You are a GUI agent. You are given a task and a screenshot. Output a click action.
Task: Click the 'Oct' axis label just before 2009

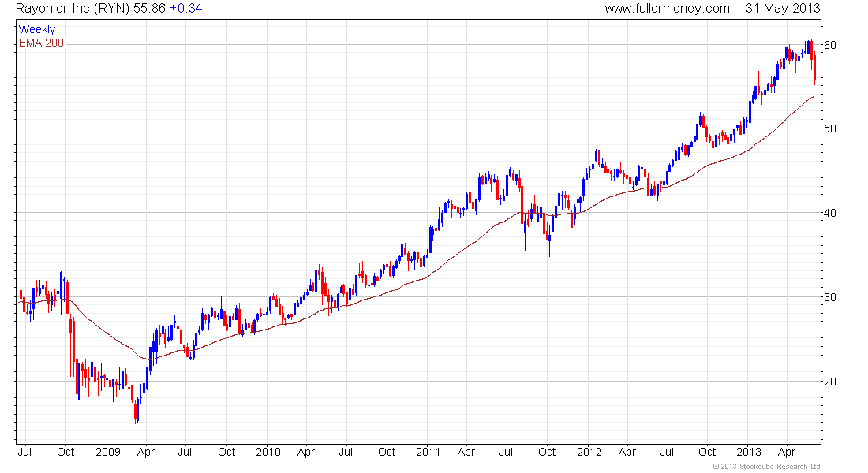65,452
